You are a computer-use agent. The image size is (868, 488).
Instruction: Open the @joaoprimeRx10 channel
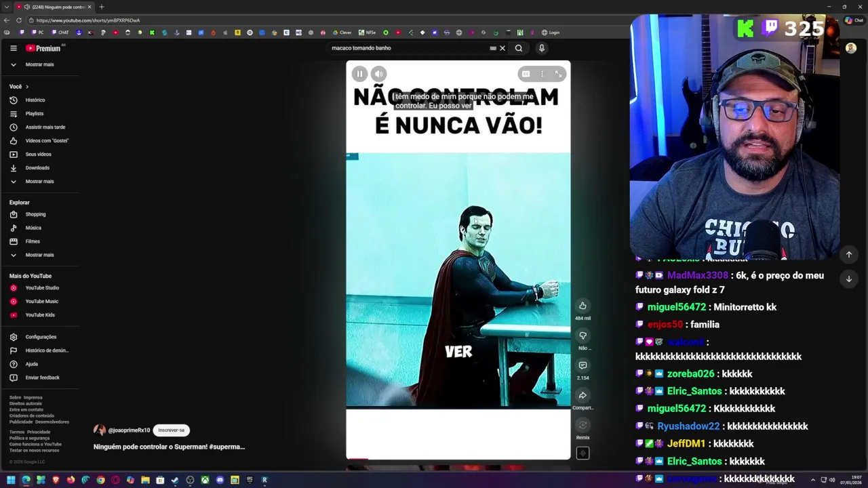pyautogui.click(x=129, y=430)
